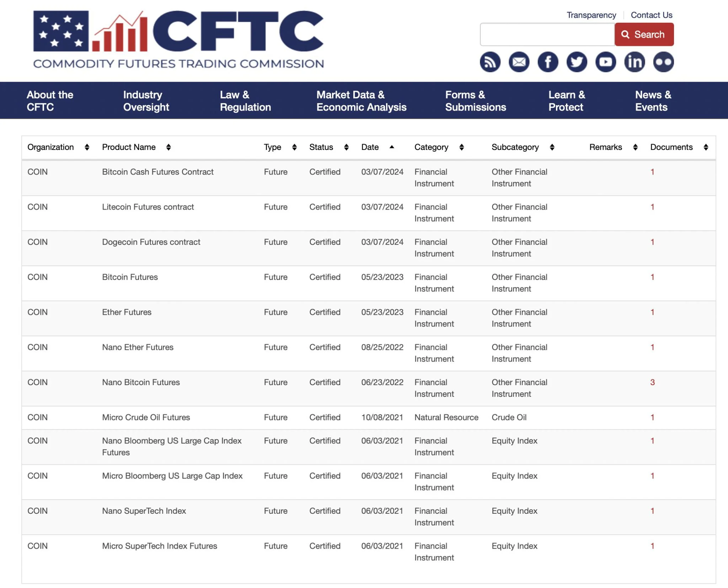This screenshot has width=728, height=588.
Task: Click the CFTC website search input field
Action: (547, 34)
